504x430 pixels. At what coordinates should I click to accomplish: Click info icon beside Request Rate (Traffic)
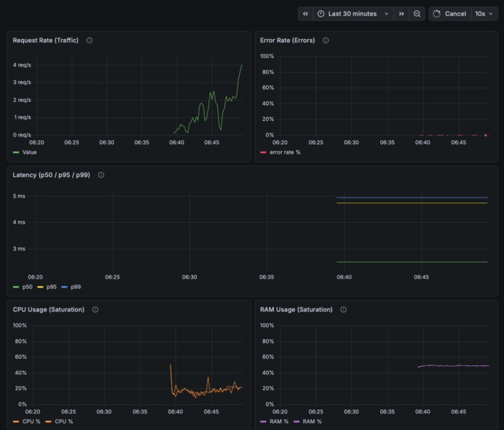pos(89,40)
